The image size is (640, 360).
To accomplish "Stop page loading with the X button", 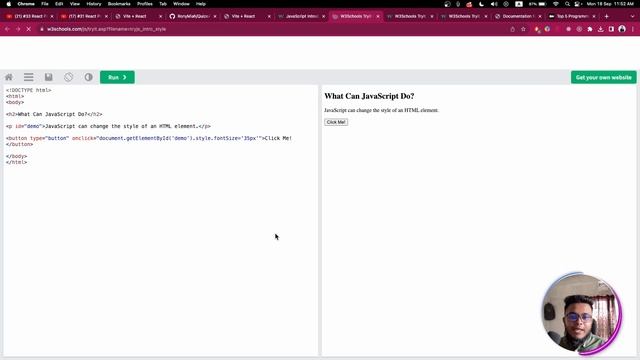I will click(29, 29).
